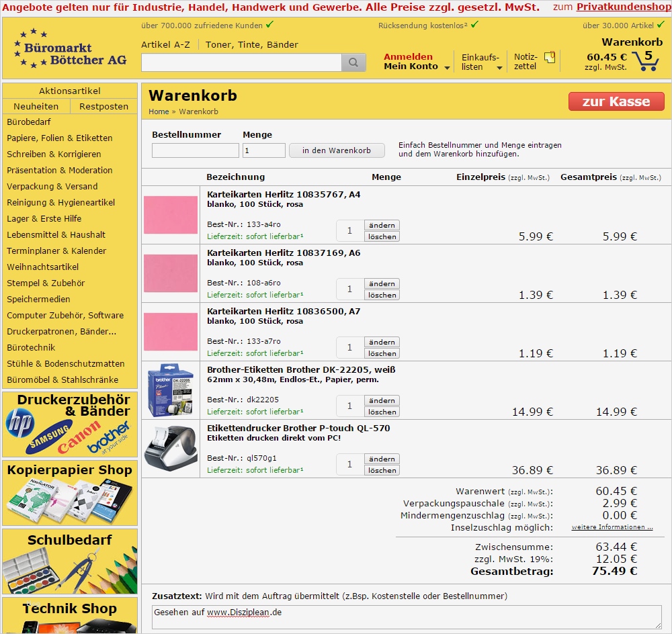Click the Bestellnummer input field
The width and height of the screenshot is (672, 634).
click(x=196, y=150)
